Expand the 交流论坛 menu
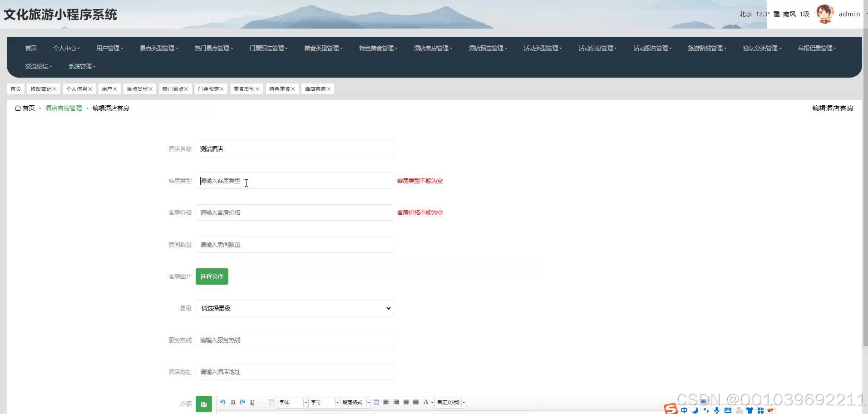The image size is (868, 414). [x=39, y=66]
